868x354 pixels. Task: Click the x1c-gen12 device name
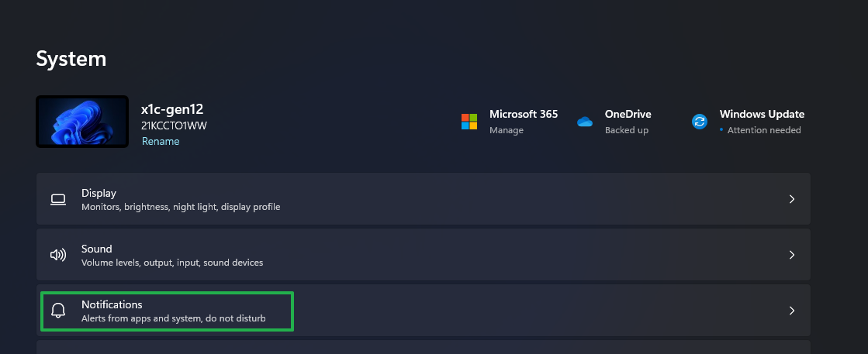(172, 109)
